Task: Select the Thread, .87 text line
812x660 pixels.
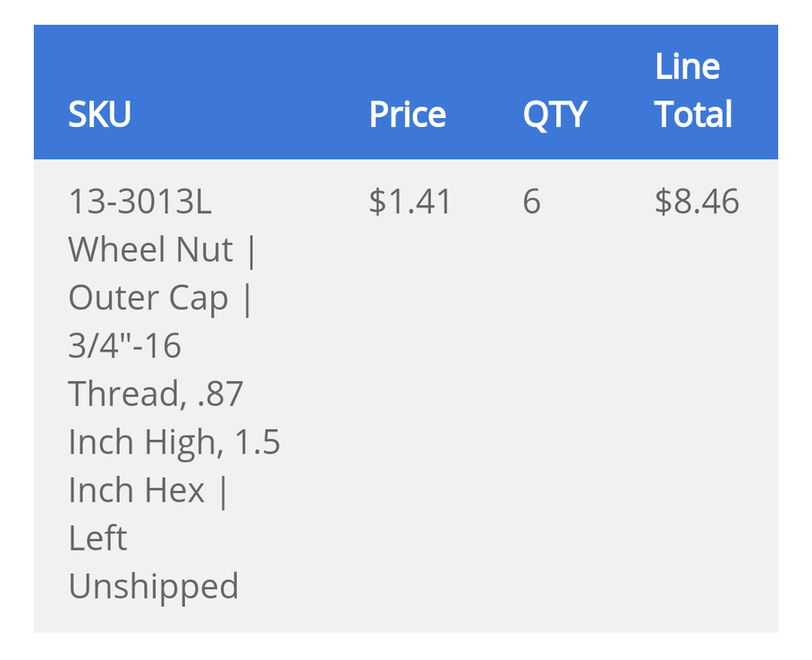Action: (x=155, y=394)
